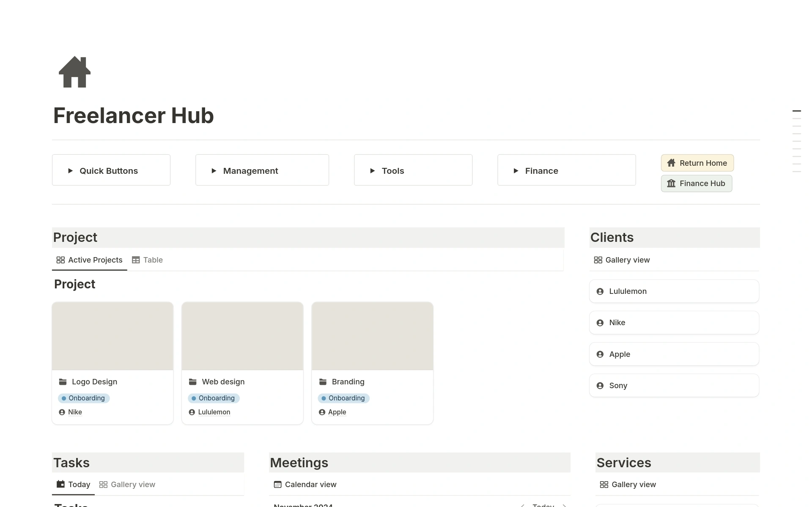This screenshot has width=812, height=507.
Task: Click the table icon beside Table tab
Action: click(x=136, y=260)
